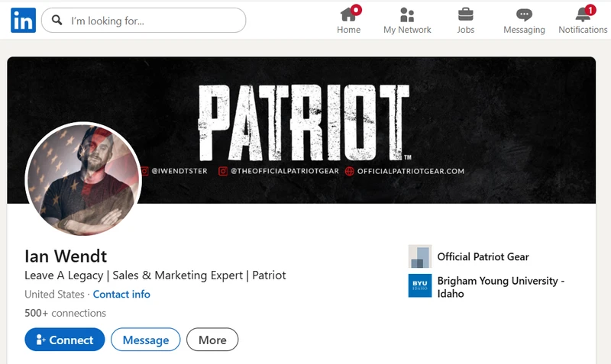The width and height of the screenshot is (611, 364).
Task: Click the globe icon beside OFFICIALPATRIOTGEAR.COM
Action: click(x=350, y=171)
